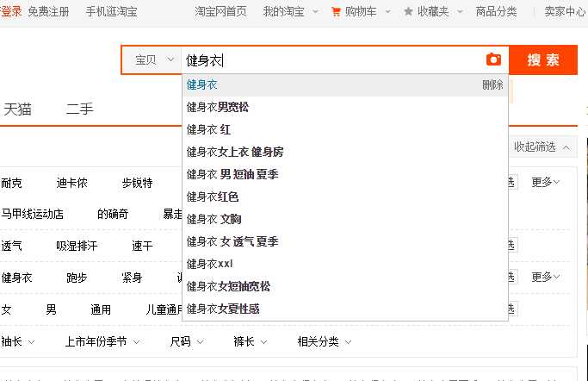Image resolution: width=588 pixels, height=381 pixels.
Task: Filter by brand 耐克
Action: [x=12, y=183]
